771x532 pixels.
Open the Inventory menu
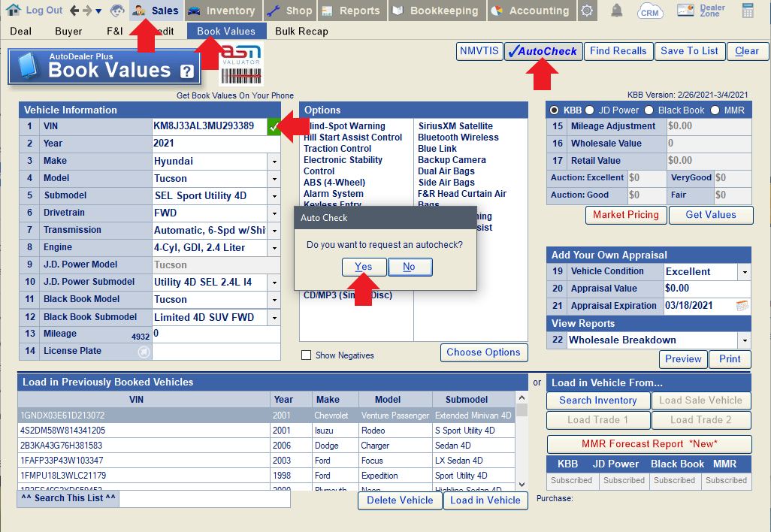coord(222,11)
